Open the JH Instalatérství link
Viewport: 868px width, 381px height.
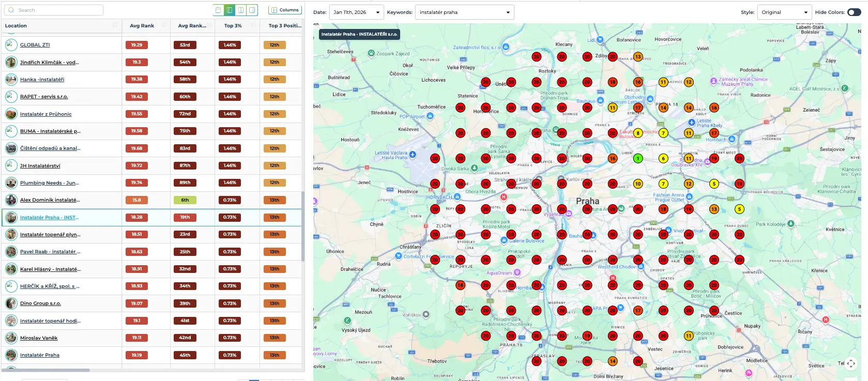coord(40,166)
